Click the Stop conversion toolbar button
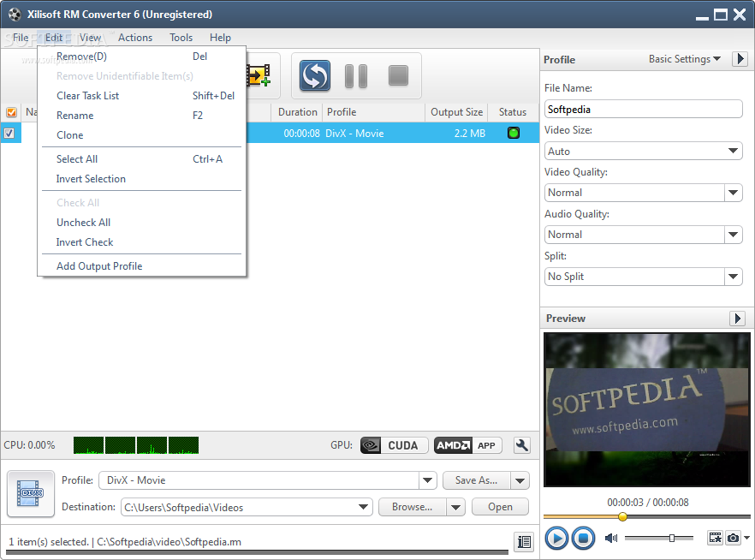Image resolution: width=755 pixels, height=560 pixels. [398, 75]
